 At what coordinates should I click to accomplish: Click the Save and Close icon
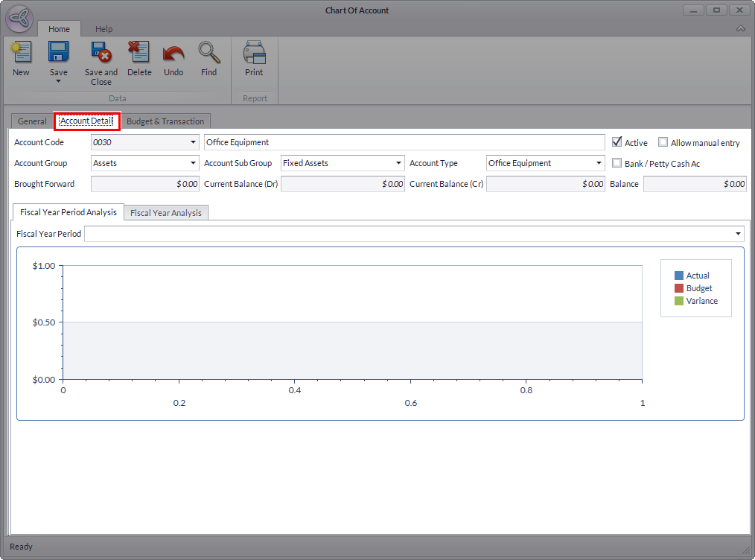coord(101,53)
